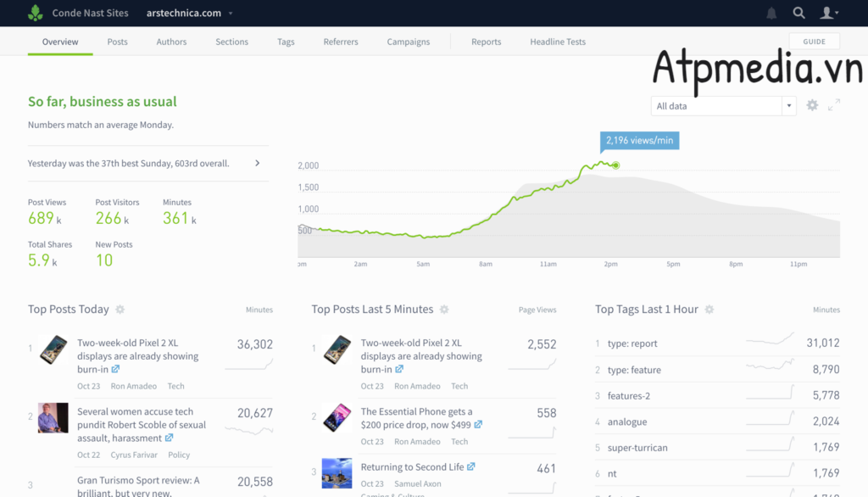
Task: Open the Robert Scoble accusations post
Action: point(142,424)
